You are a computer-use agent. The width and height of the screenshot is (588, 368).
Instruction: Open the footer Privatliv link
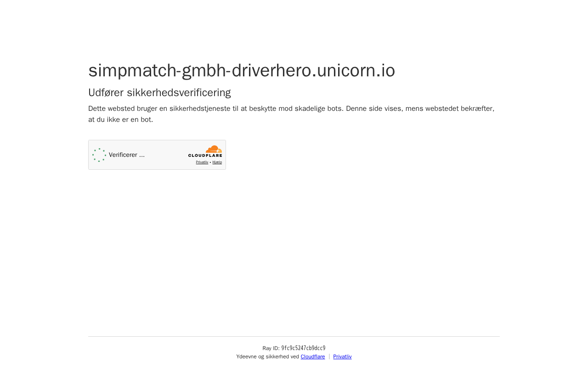[x=342, y=356]
